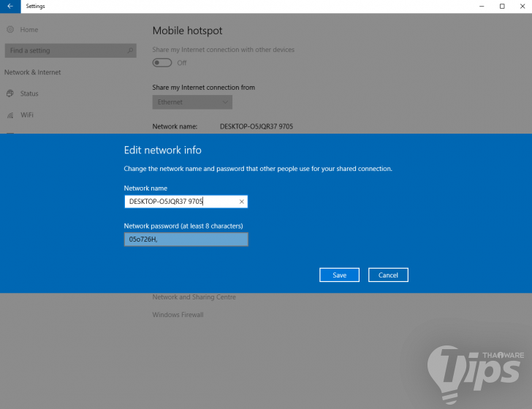
Task: Save the edited network info
Action: coord(339,275)
